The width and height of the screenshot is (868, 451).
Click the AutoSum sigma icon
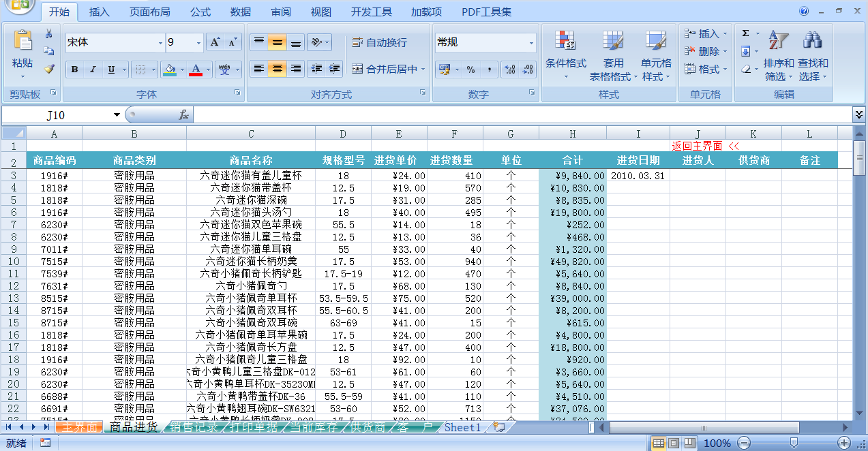click(746, 33)
